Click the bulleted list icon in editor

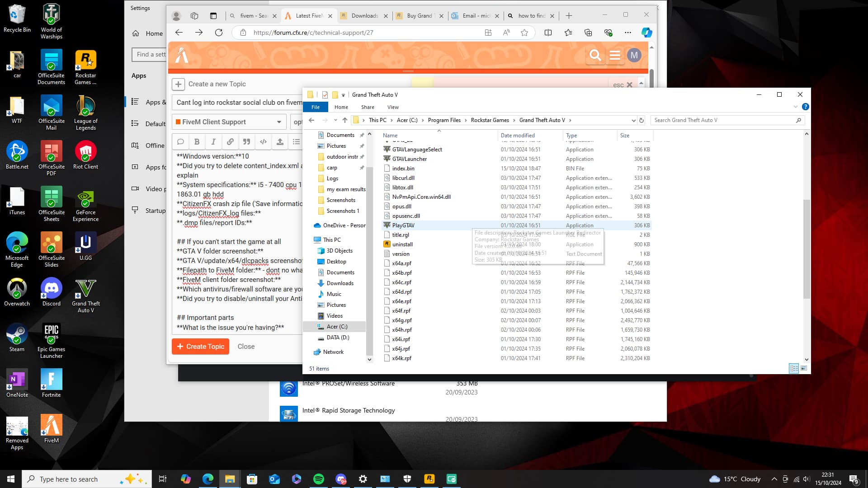pos(296,142)
